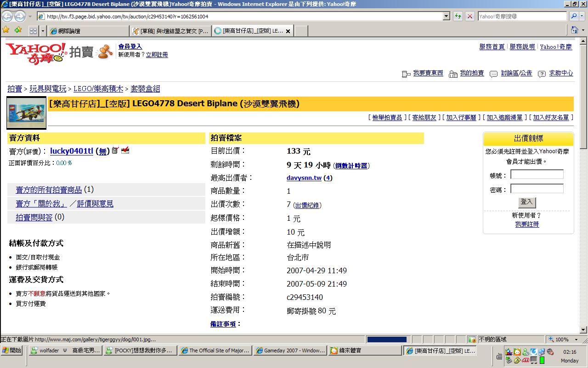
Task: Click the red mail icon next to seller
Action: coord(125,150)
